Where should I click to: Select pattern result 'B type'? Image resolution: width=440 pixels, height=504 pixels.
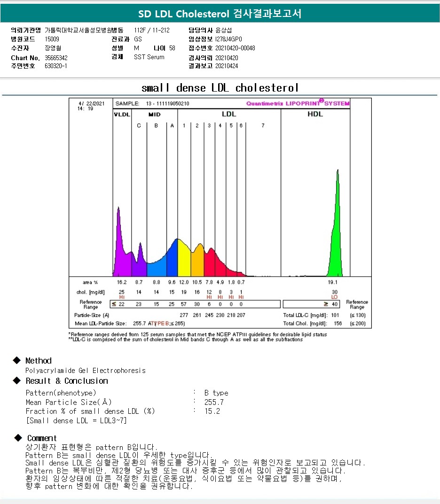click(x=216, y=393)
